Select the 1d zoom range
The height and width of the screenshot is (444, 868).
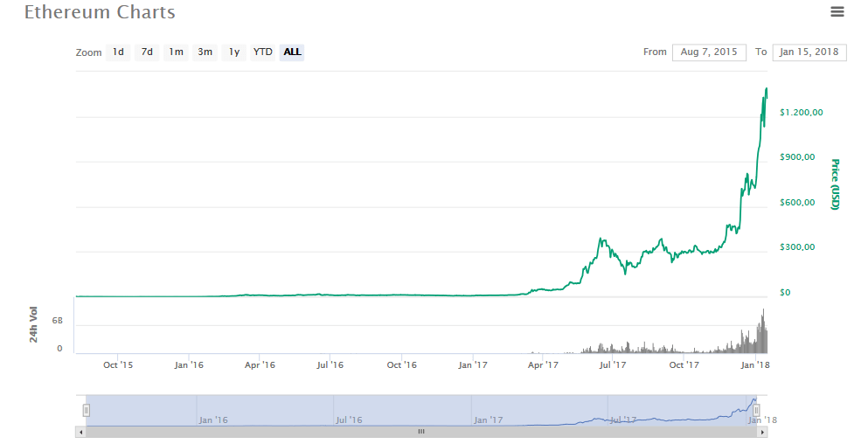(118, 52)
